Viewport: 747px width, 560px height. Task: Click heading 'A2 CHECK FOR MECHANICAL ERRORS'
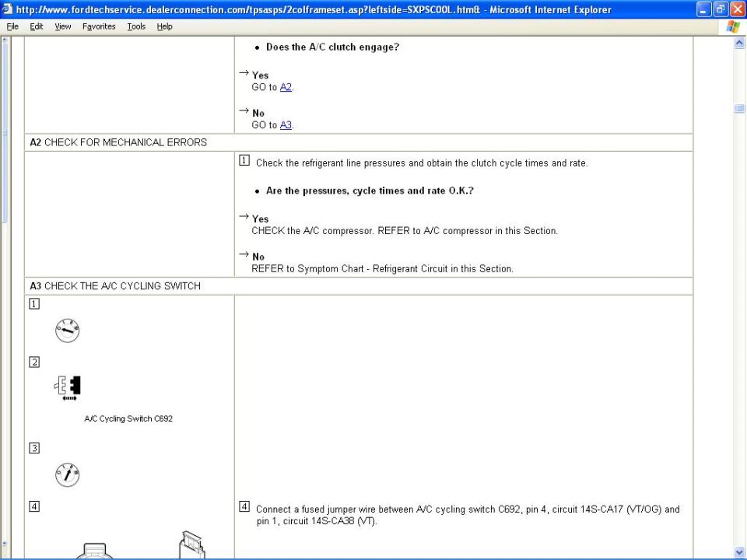(118, 142)
